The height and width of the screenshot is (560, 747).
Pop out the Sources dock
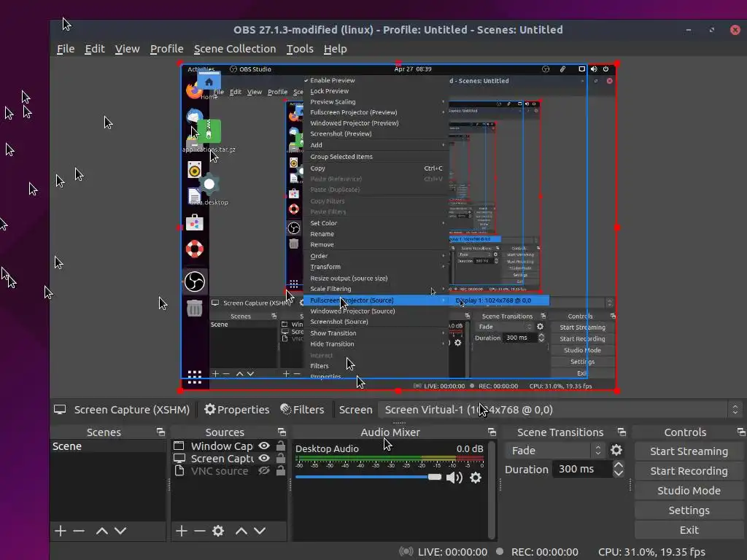coord(282,432)
